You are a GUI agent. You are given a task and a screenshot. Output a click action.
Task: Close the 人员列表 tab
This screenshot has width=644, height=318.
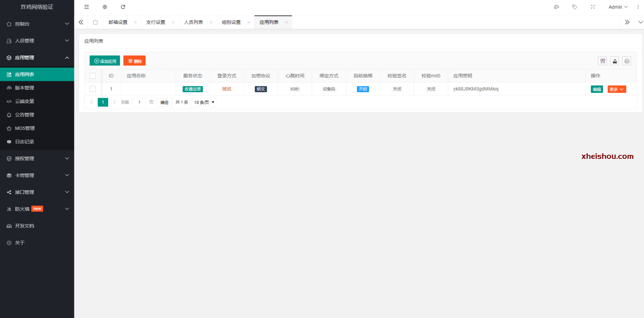coord(211,22)
